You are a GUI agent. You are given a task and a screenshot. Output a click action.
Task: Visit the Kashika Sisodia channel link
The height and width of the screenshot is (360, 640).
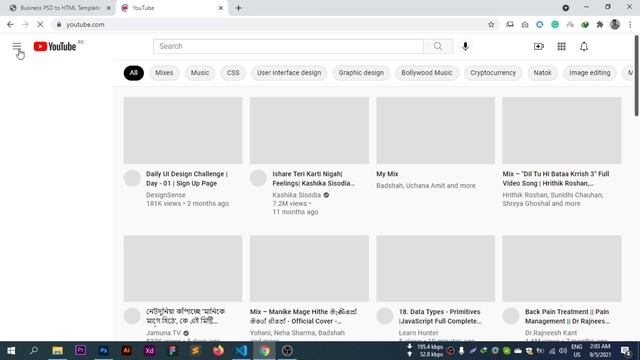pos(297,195)
